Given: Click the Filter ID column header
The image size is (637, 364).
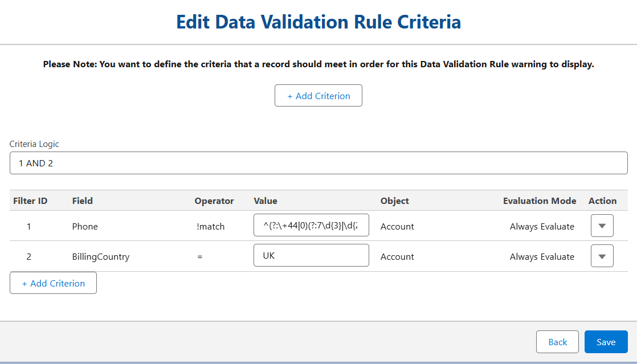Looking at the screenshot, I should point(30,201).
